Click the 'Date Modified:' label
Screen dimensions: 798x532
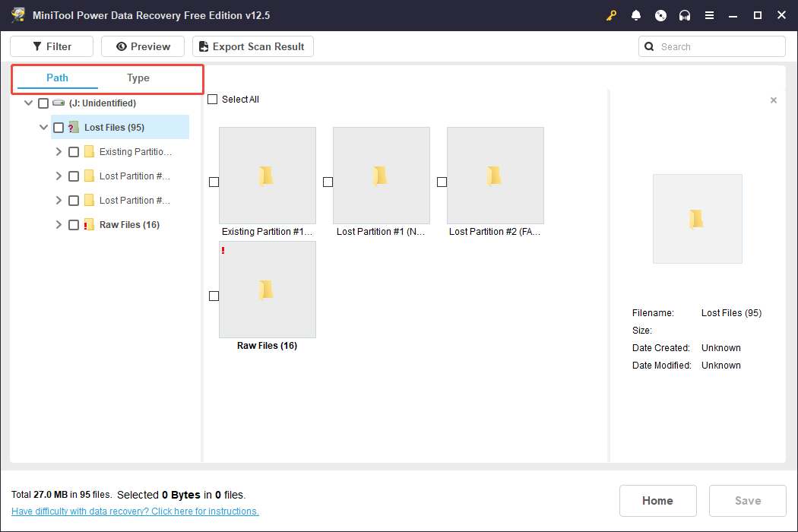pos(662,365)
